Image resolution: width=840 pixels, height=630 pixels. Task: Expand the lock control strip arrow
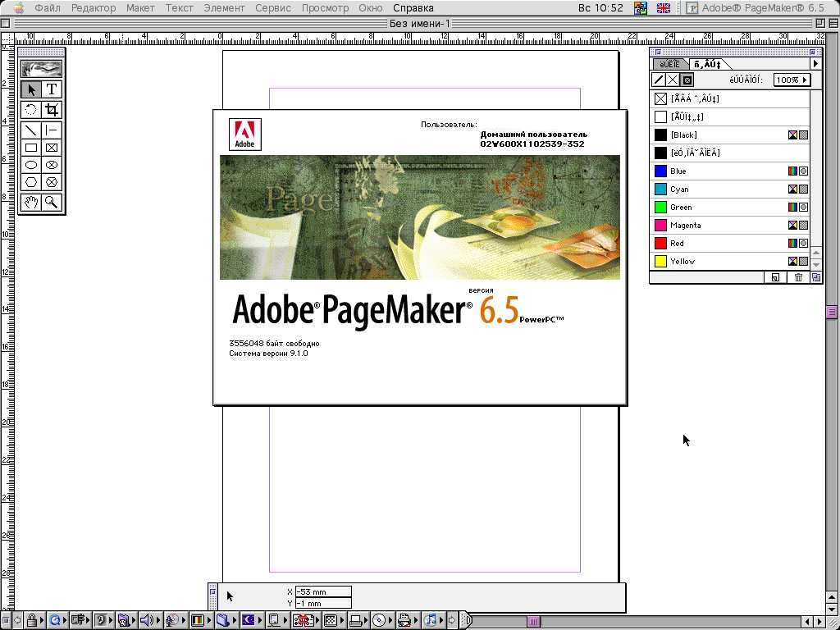(x=42, y=620)
